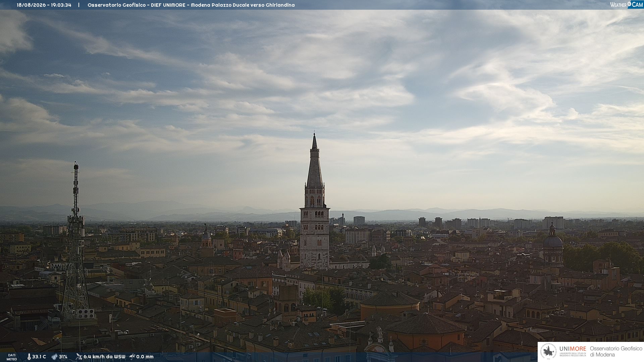Click the Osservatorio Geofisico DIEF UNIMORE title text
This screenshot has width=644, height=362.
coord(137,5)
